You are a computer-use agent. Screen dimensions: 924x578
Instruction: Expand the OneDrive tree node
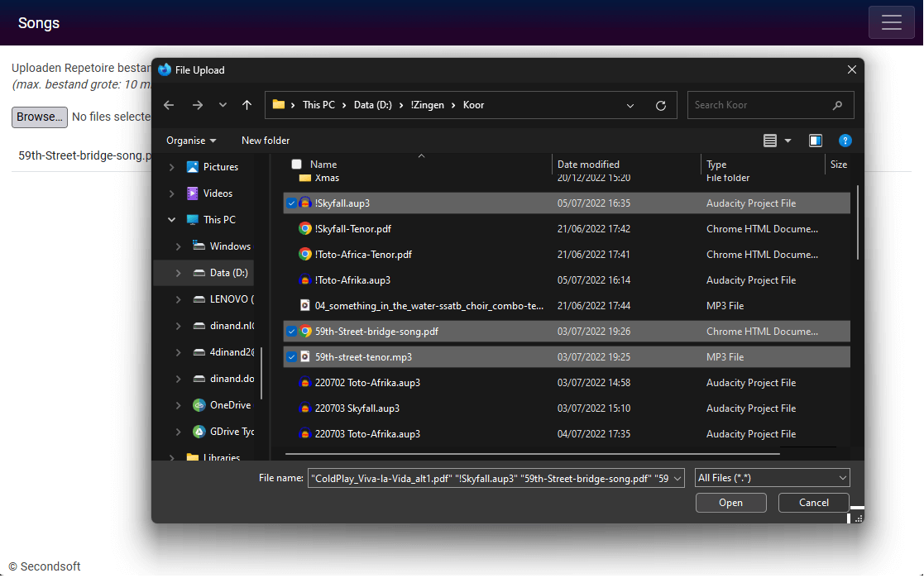[x=178, y=405]
